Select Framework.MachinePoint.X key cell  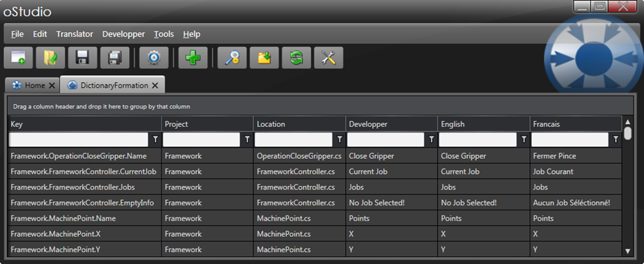tap(84, 234)
